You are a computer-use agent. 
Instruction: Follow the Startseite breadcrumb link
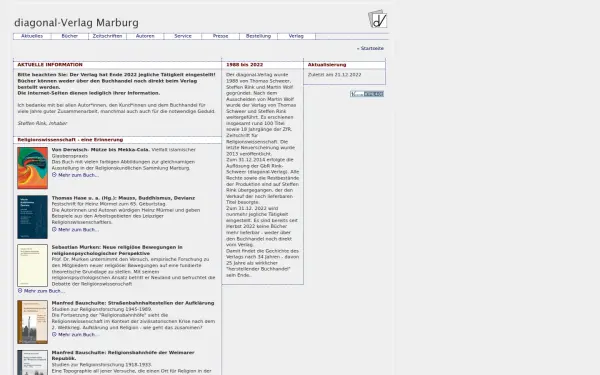tap(372, 49)
